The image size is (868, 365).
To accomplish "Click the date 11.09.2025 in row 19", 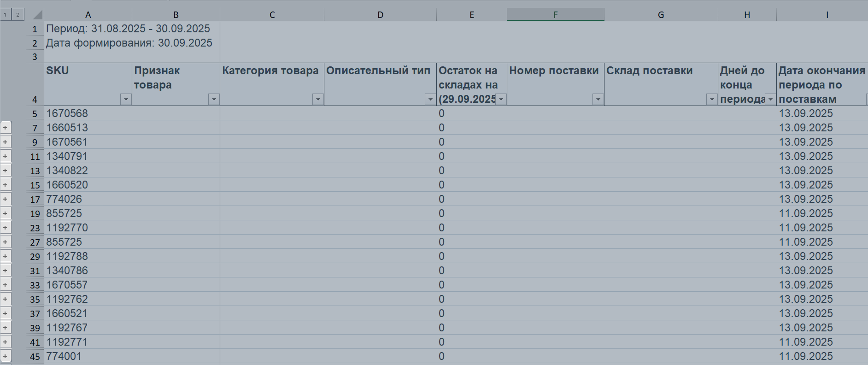I will coord(806,213).
